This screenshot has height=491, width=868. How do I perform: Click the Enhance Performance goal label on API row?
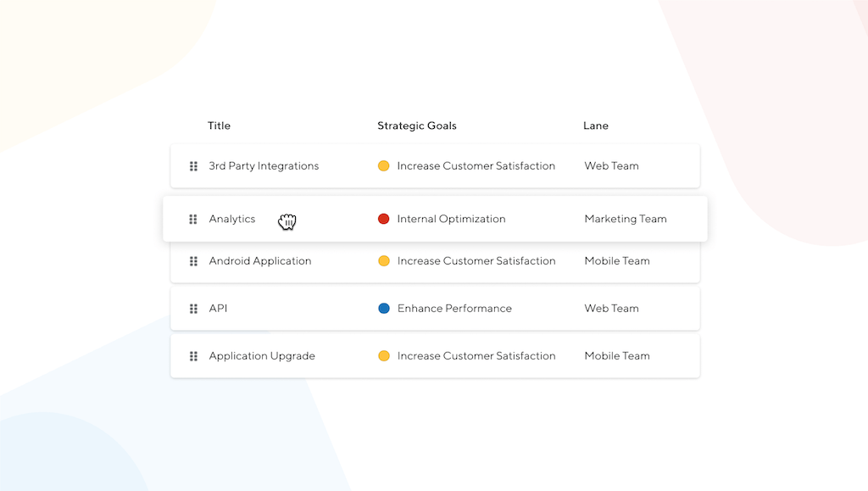point(454,308)
